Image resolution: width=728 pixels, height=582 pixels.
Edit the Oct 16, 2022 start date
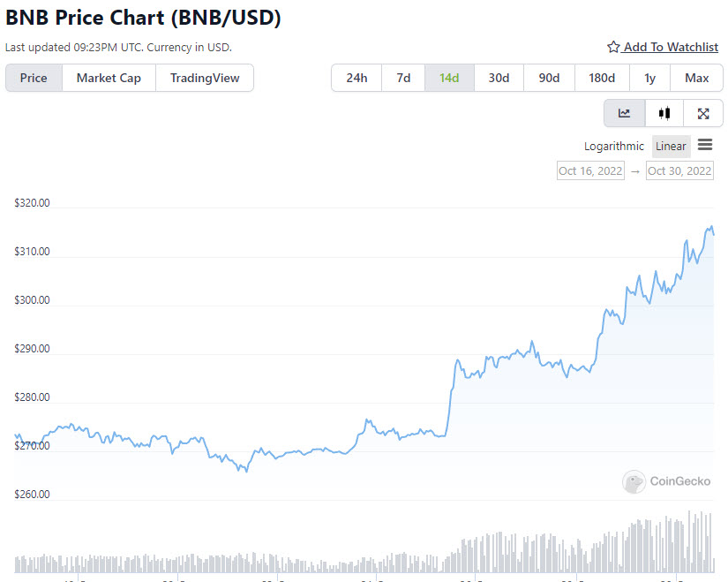pyautogui.click(x=590, y=171)
